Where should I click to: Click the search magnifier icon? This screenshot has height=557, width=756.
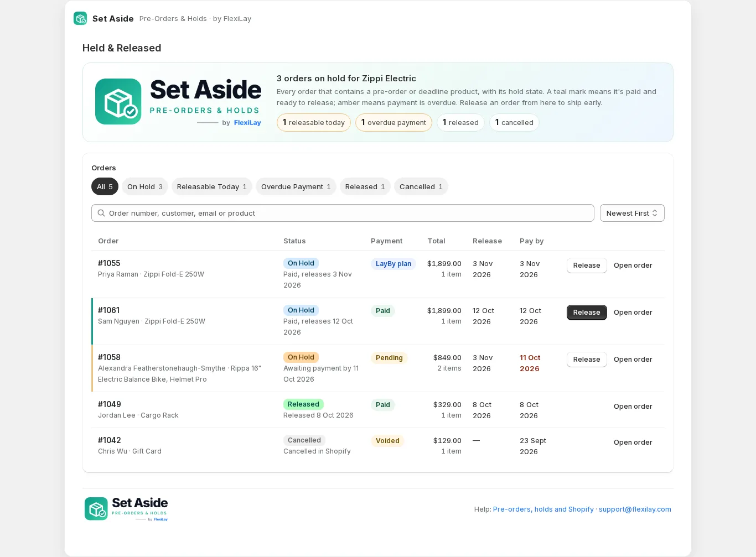point(101,213)
